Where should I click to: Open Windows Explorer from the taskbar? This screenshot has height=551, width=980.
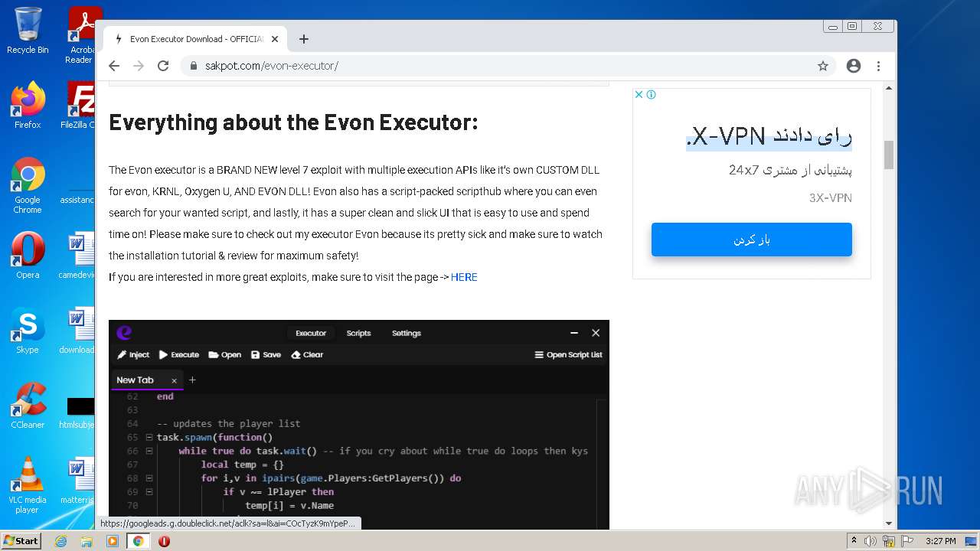click(87, 541)
